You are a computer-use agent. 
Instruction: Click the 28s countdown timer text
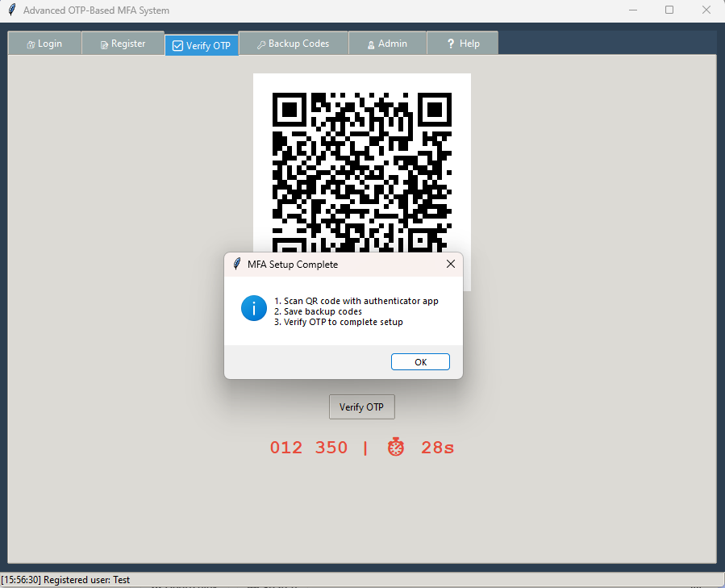(437, 448)
